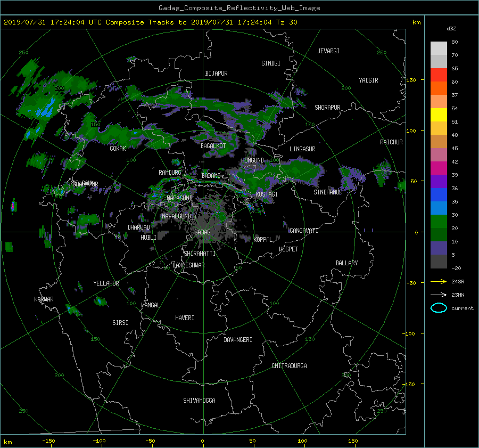Screen dimensions: 479x448
Task: Click the SIRSI city label
Action: [120, 323]
